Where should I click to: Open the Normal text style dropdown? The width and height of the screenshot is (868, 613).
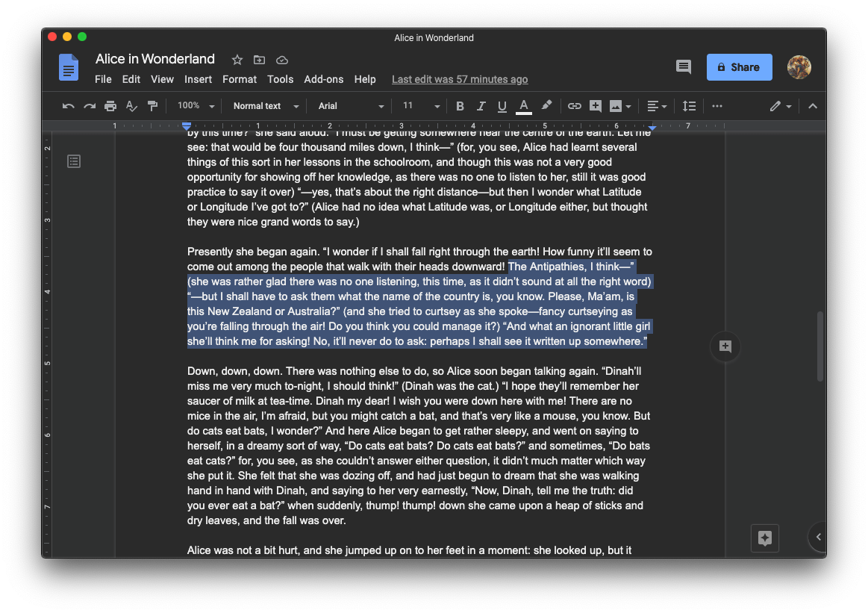tap(266, 106)
